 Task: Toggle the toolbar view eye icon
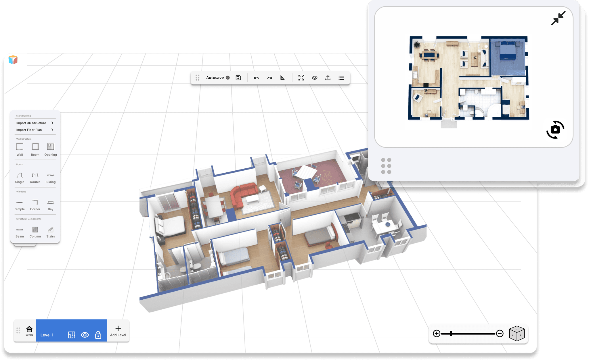(315, 78)
